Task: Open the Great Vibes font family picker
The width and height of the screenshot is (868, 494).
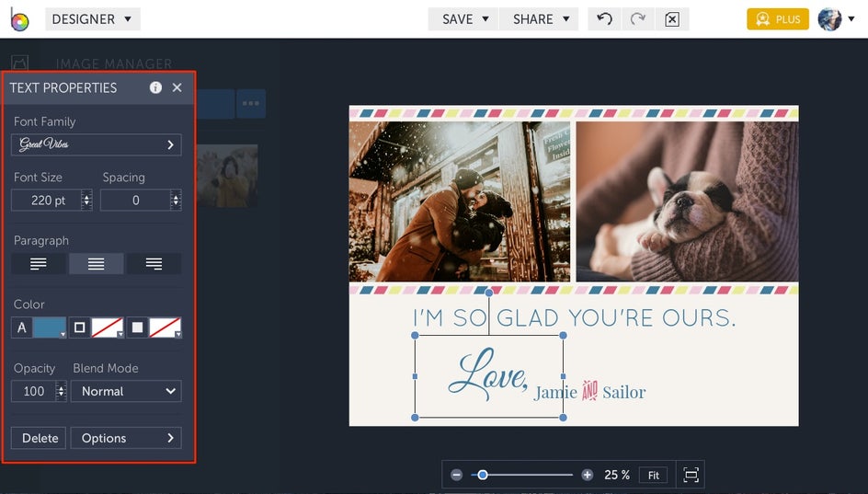Action: 97,144
